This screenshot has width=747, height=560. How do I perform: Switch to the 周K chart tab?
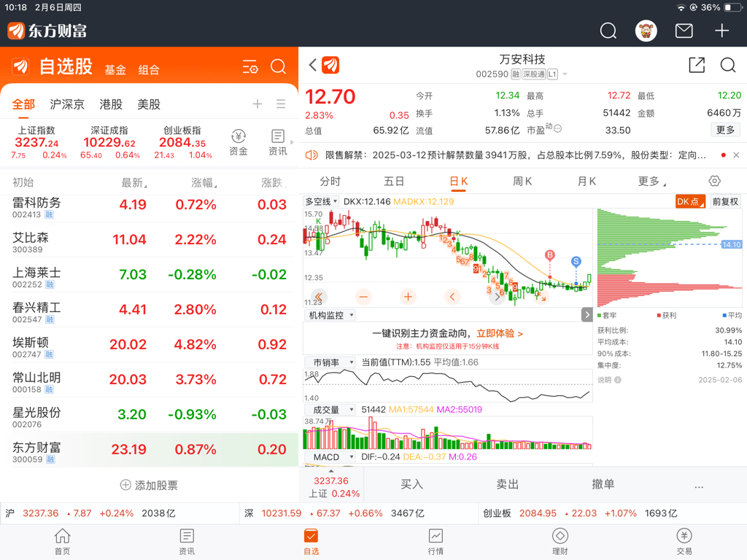point(522,182)
